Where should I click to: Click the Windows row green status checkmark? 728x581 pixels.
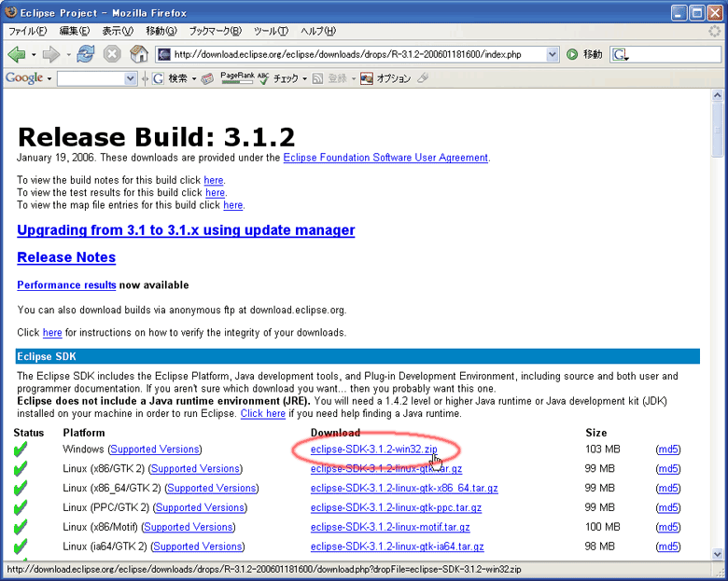tap(20, 450)
